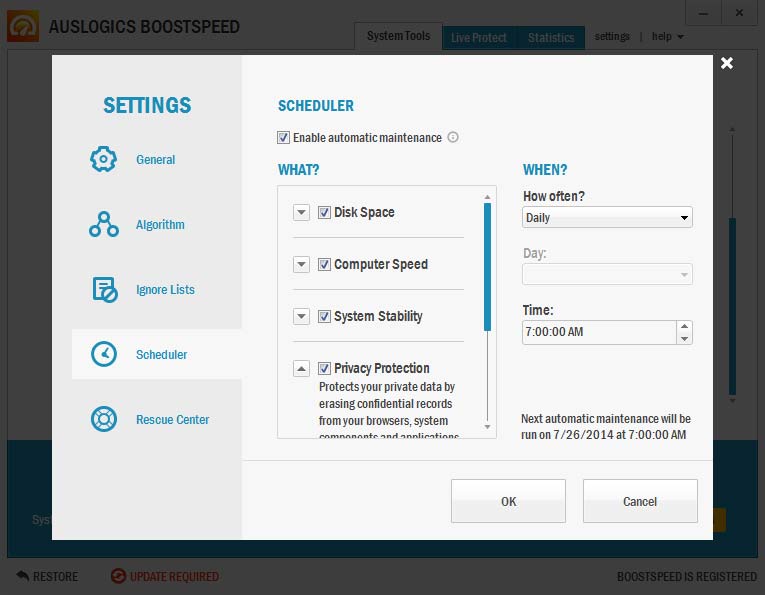Click the BOOSTSPEED IS REGISTERED status text

coord(686,576)
